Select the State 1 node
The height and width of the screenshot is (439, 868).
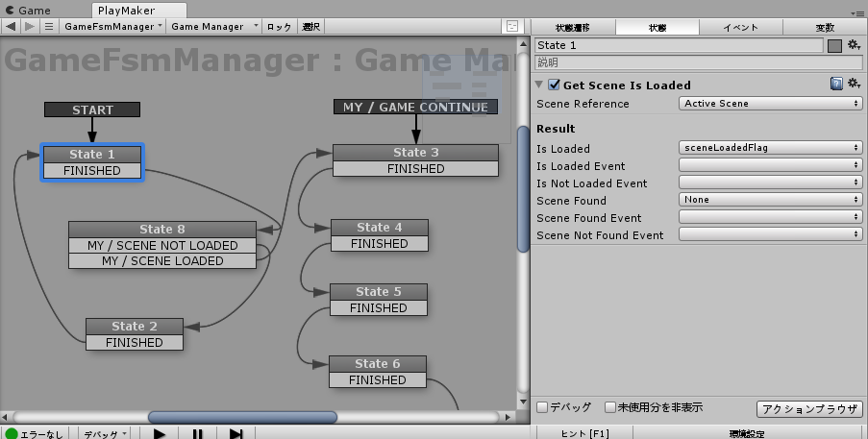(92, 155)
